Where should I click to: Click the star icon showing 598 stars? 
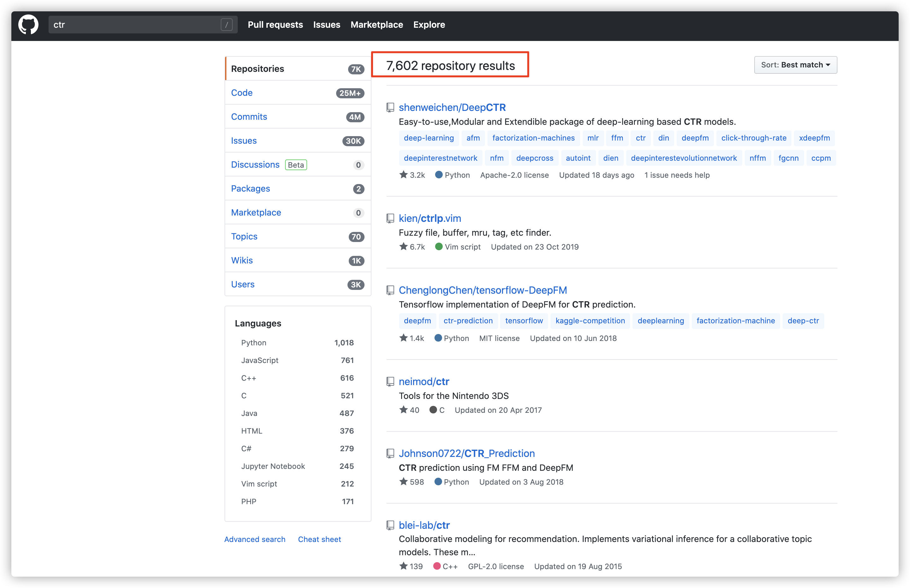[x=403, y=481]
